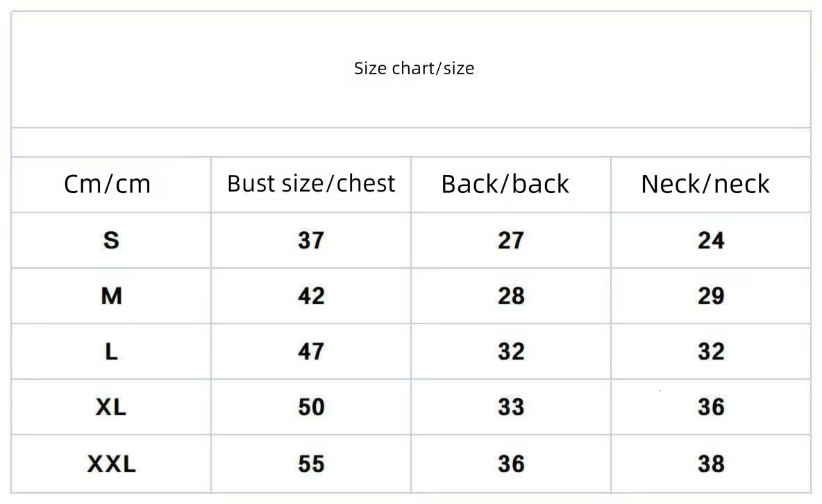Click the back value 36 in XXL row
The width and height of the screenshot is (822, 504).
click(511, 464)
